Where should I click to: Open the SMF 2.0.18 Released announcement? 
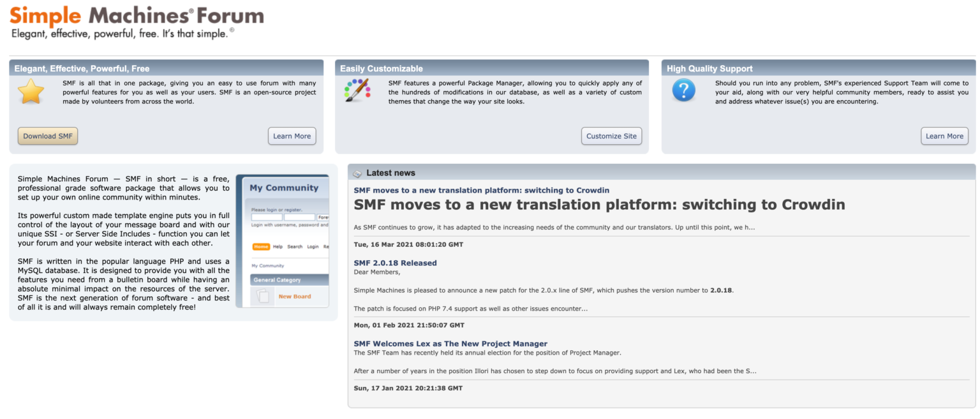tap(395, 263)
